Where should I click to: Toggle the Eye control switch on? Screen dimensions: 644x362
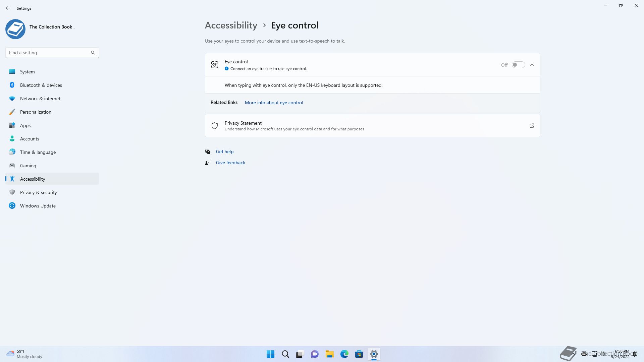(518, 65)
